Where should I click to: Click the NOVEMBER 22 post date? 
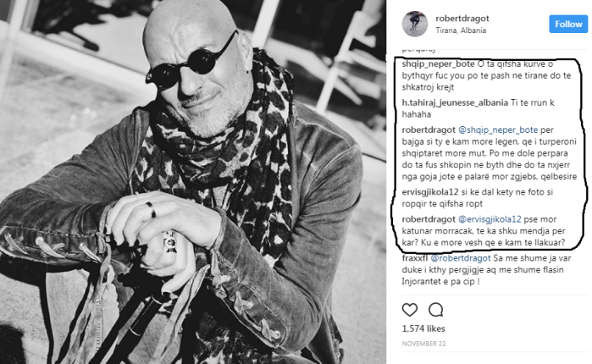click(x=423, y=344)
